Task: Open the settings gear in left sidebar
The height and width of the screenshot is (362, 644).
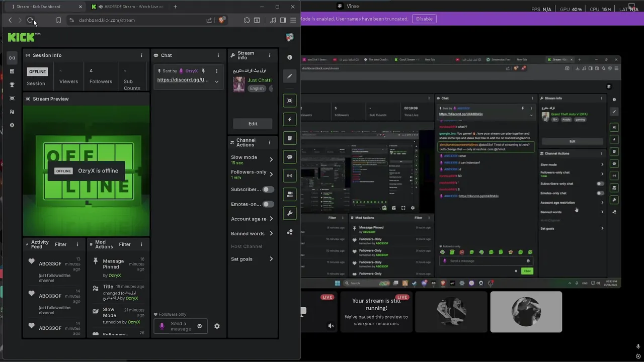Action: (x=12, y=125)
